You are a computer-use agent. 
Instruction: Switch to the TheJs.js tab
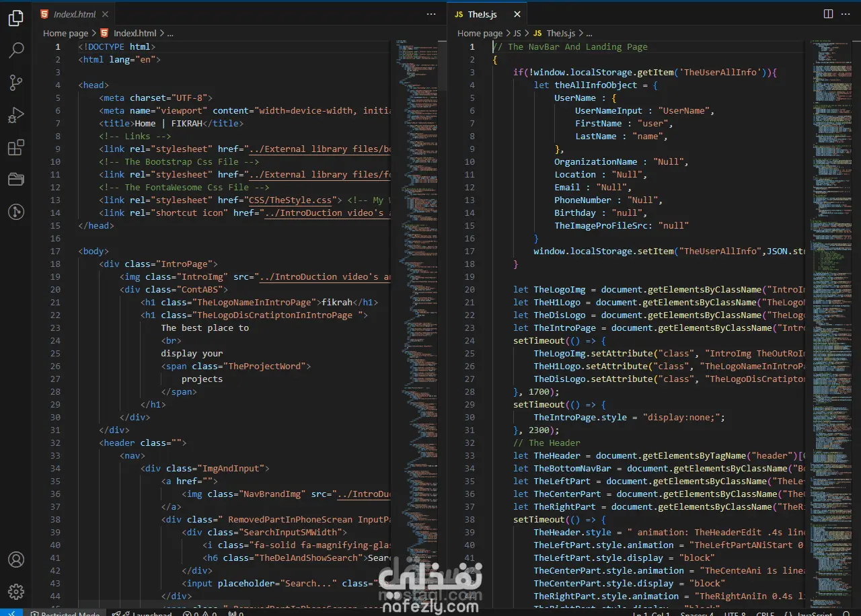pos(488,14)
